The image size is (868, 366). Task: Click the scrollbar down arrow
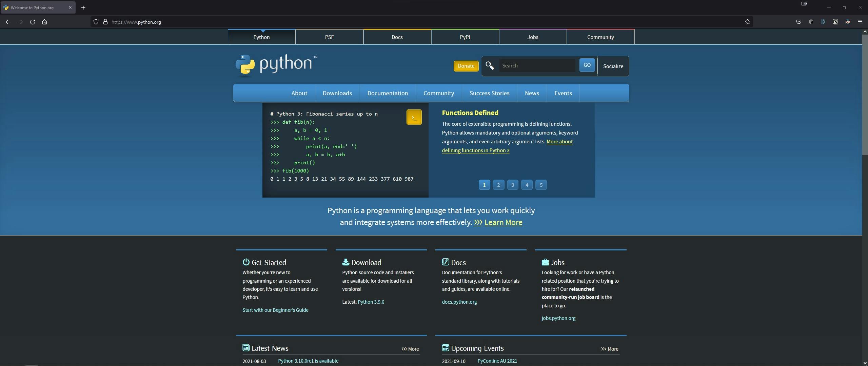click(865, 363)
